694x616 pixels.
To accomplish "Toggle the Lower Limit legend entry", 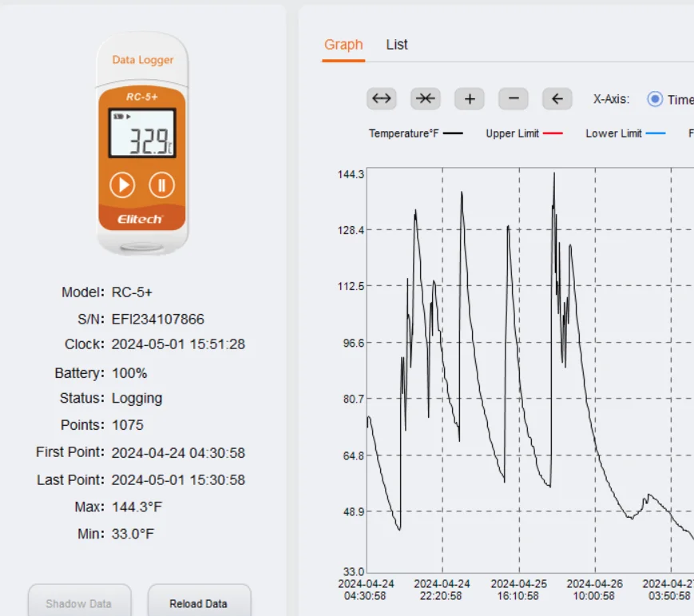I will pos(625,133).
